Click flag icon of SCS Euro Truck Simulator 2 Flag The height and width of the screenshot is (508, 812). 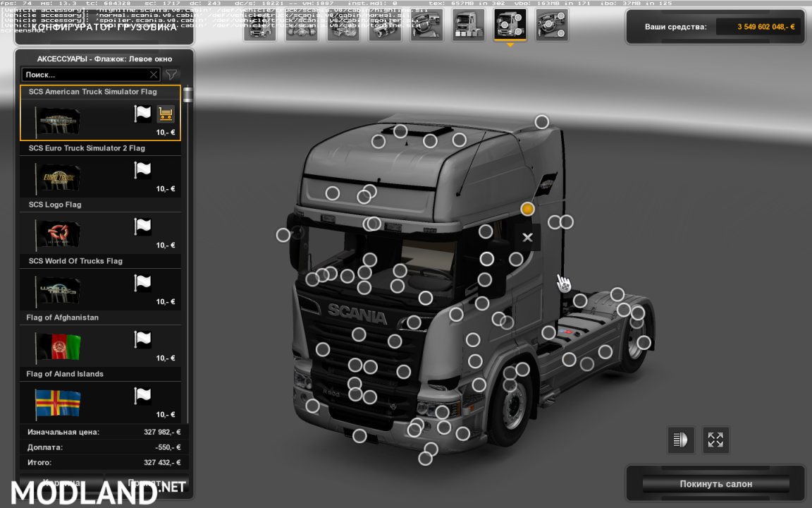pos(142,170)
